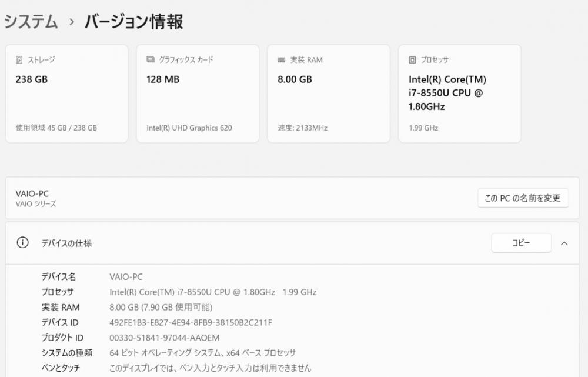588x377 pixels.
Task: Click the installed RAM icon
Action: point(281,60)
